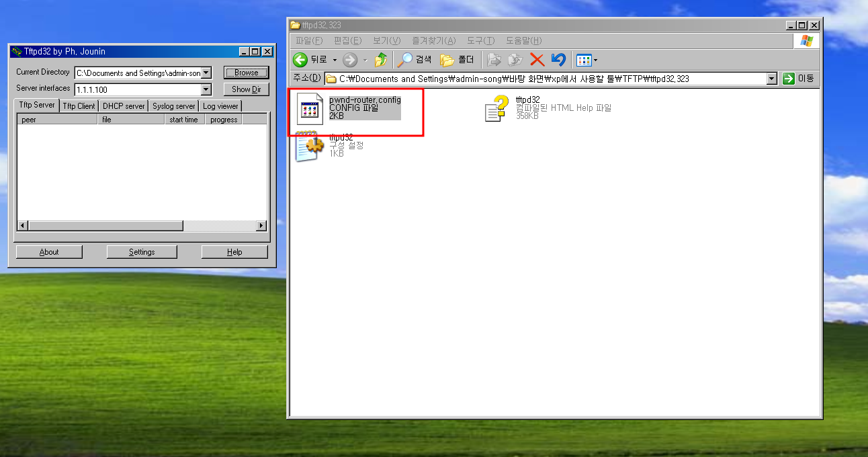Open the File (파일) menu
Screen dimensions: 868x457
coord(309,41)
